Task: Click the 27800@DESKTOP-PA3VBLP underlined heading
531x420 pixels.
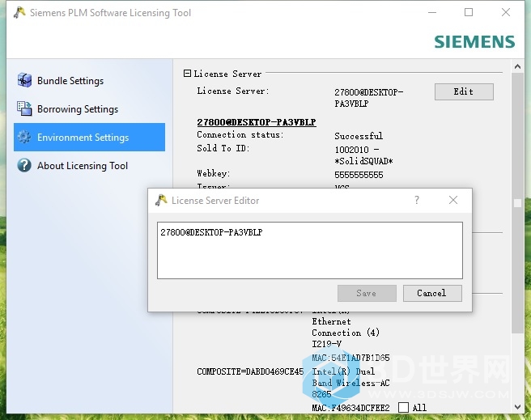Action: (257, 122)
